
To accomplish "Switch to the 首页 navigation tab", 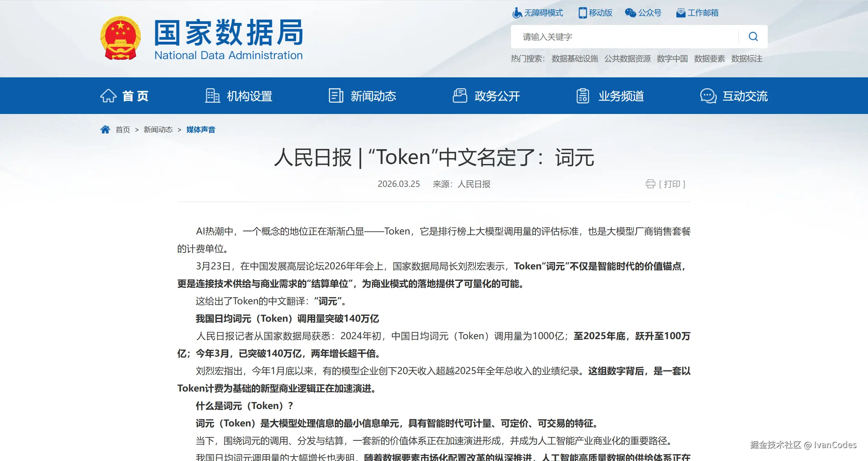I will click(x=135, y=96).
